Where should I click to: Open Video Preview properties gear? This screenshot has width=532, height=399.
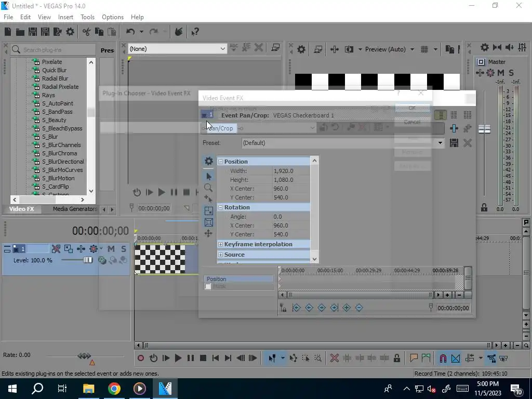[301, 49]
